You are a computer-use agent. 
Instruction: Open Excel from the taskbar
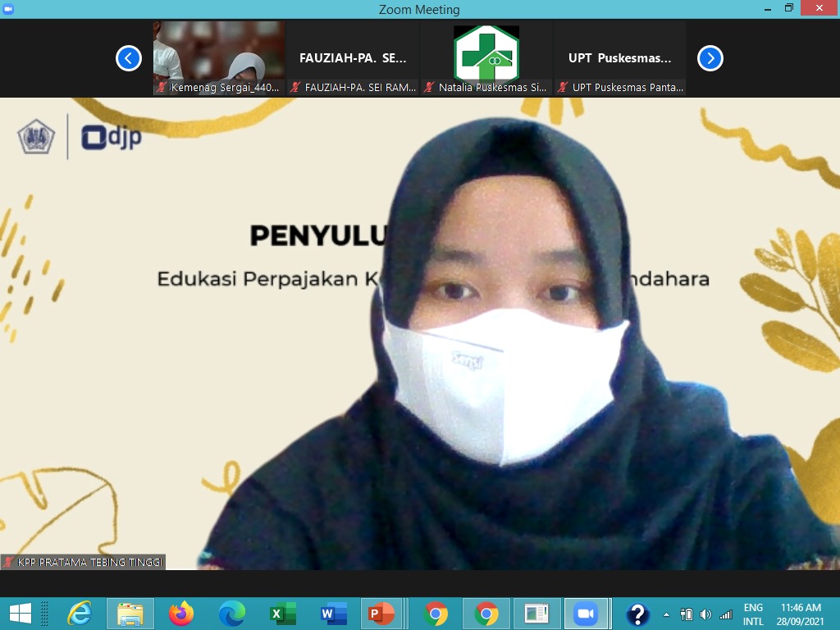(282, 614)
